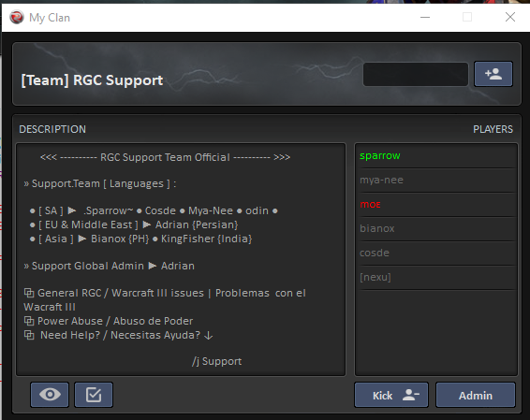
Task: Click the [Team] RGC Support clan title
Action: [92, 80]
